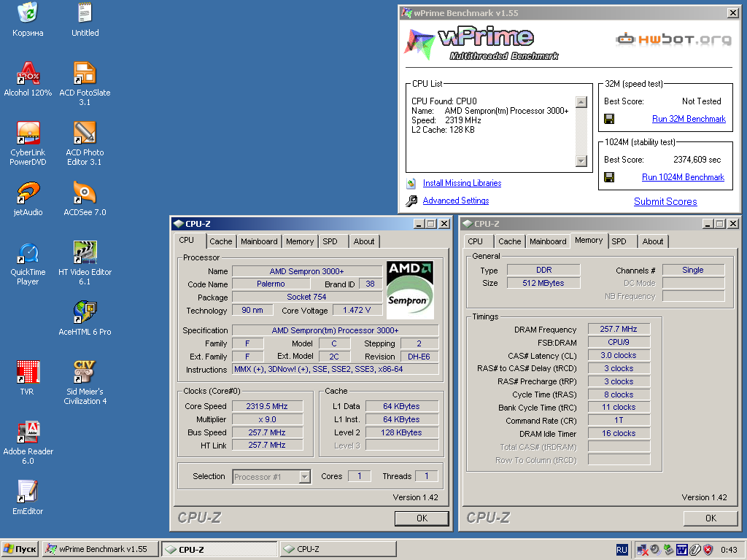The width and height of the screenshot is (747, 560).
Task: Open ACDSee 7.0 desktop icon
Action: [85, 192]
